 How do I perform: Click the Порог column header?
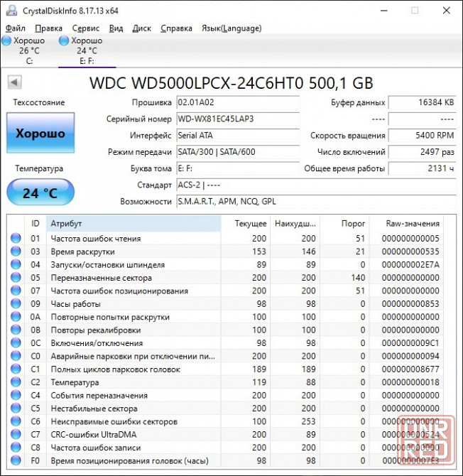(344, 224)
